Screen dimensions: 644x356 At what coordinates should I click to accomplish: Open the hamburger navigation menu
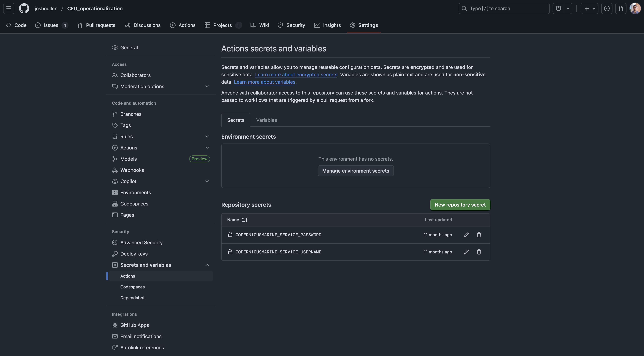click(x=9, y=9)
